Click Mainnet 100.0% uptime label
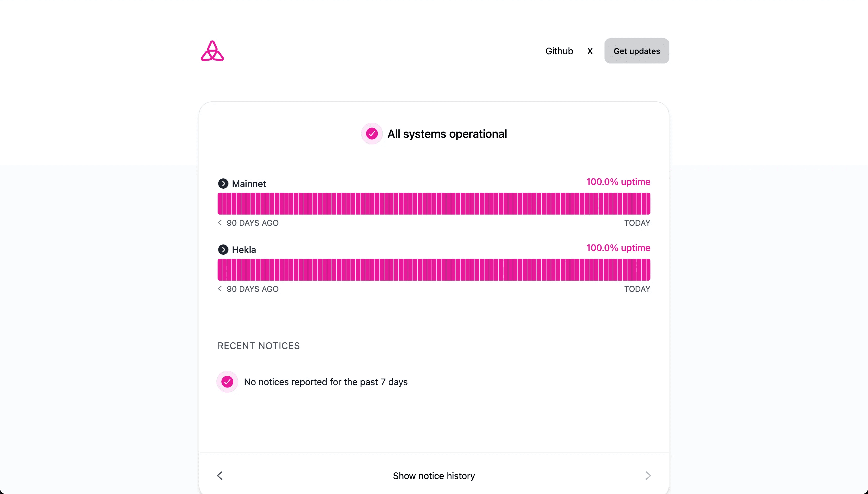Screen dimensions: 868x494 click(x=618, y=182)
